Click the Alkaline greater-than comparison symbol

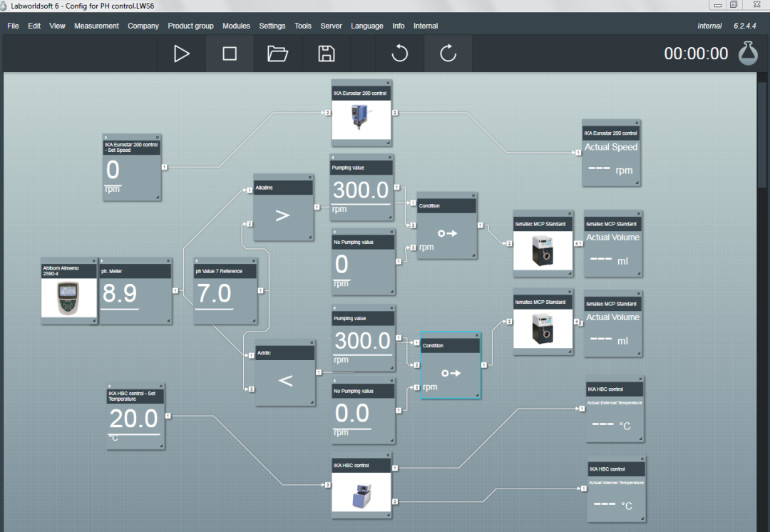click(x=283, y=215)
